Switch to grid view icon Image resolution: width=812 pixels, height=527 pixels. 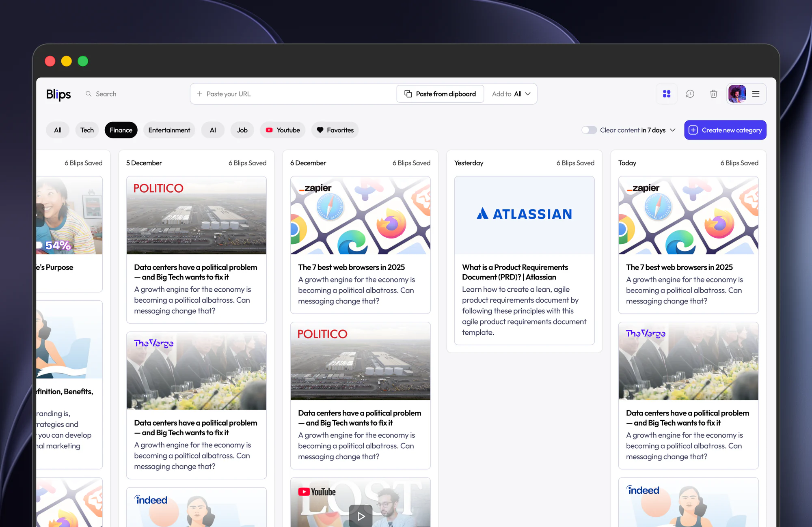click(x=667, y=94)
